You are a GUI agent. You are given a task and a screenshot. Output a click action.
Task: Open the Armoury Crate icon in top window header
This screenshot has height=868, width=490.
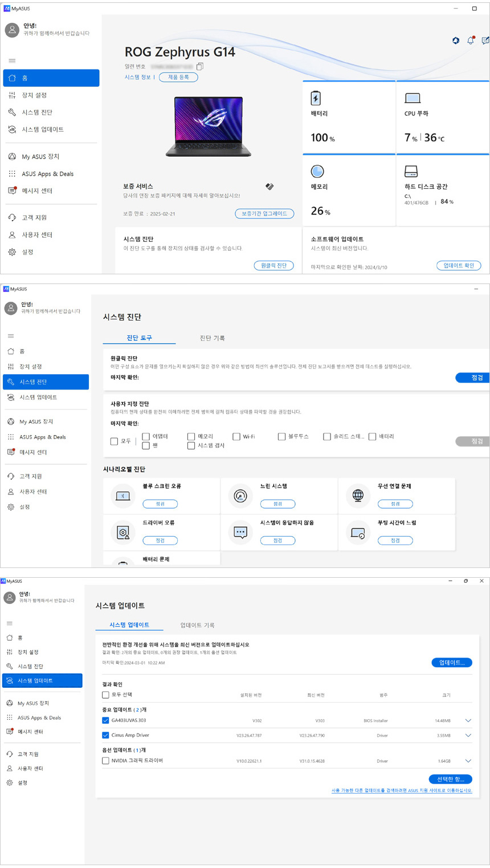pos(456,40)
